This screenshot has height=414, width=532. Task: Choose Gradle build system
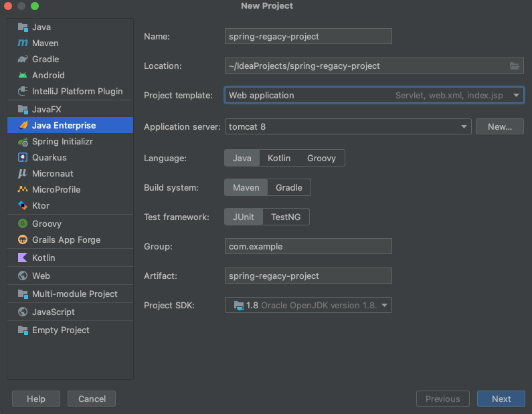pos(288,187)
